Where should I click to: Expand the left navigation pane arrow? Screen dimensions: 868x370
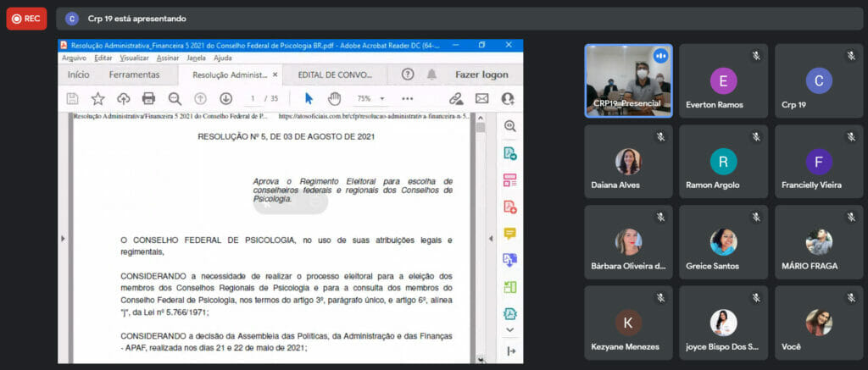(63, 239)
